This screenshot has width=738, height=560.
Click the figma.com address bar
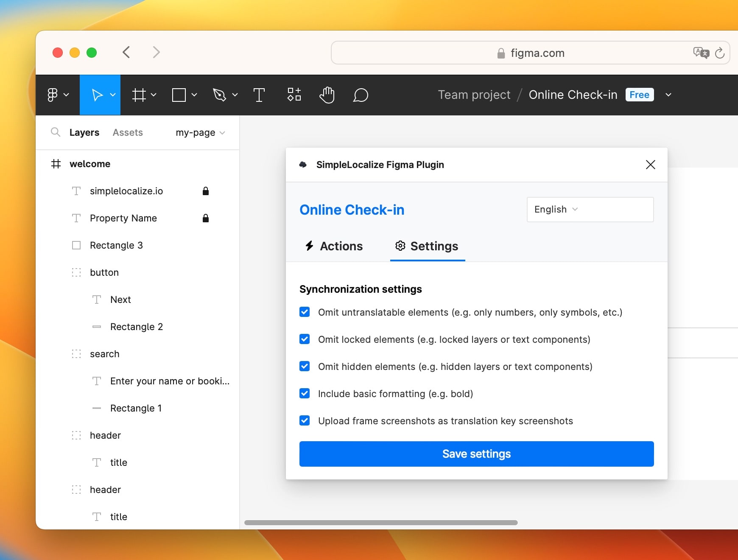pyautogui.click(x=530, y=53)
